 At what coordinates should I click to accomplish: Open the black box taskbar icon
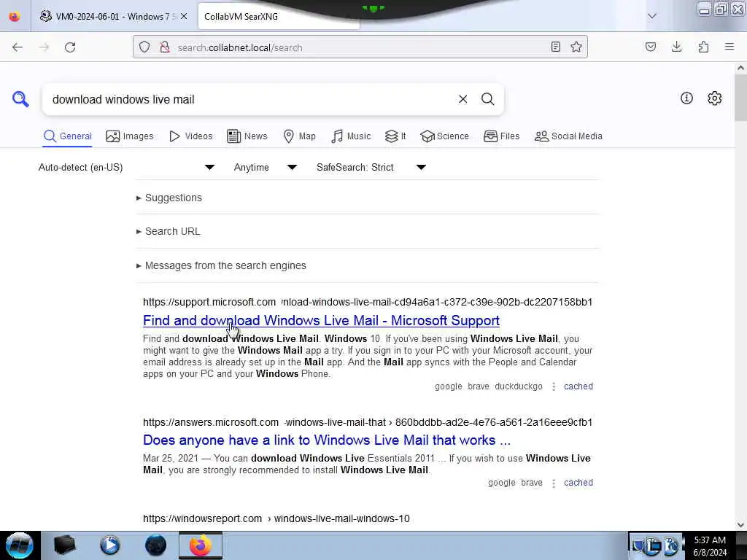click(x=64, y=545)
